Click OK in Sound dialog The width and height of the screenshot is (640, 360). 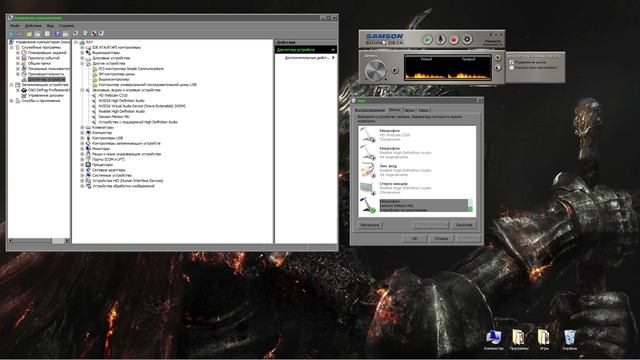tap(414, 238)
